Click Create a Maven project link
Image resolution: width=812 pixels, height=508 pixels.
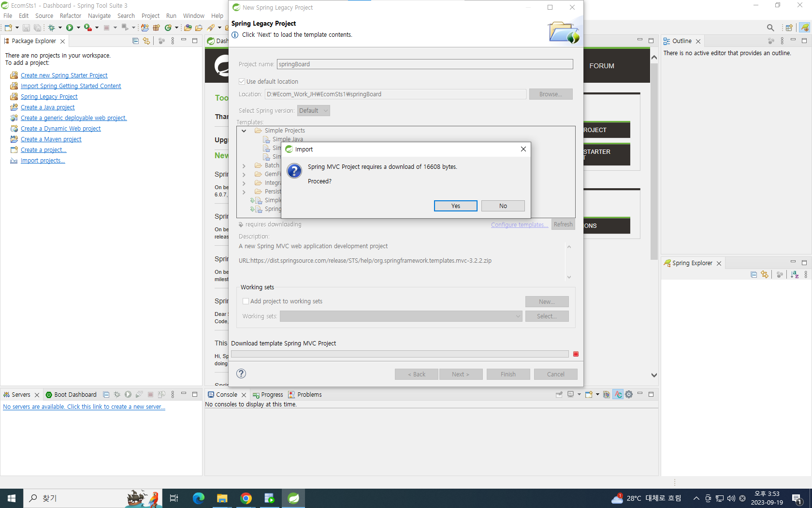coord(51,139)
